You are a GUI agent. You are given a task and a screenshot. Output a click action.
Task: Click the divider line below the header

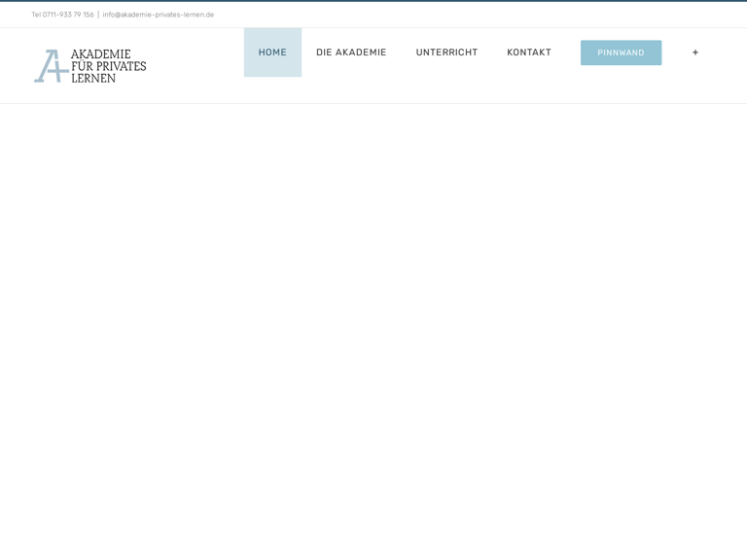point(373,103)
